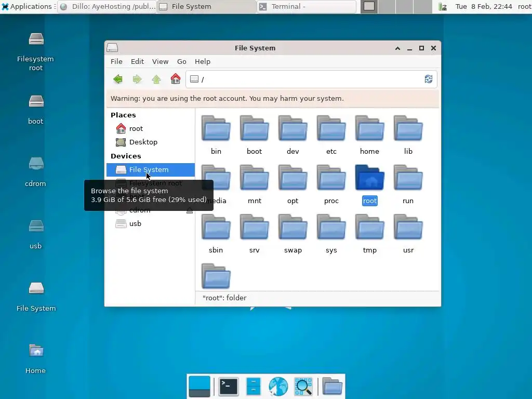Open the Help menu

[203, 61]
